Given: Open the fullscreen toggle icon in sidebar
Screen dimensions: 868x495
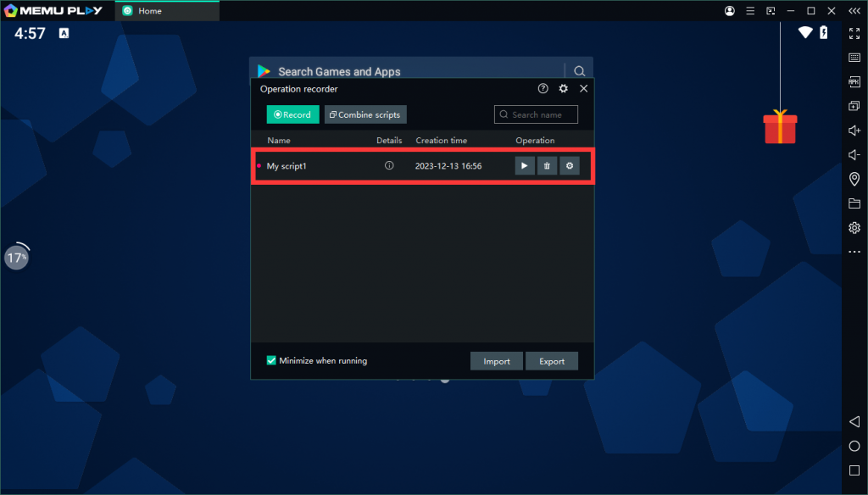Looking at the screenshot, I should point(854,34).
